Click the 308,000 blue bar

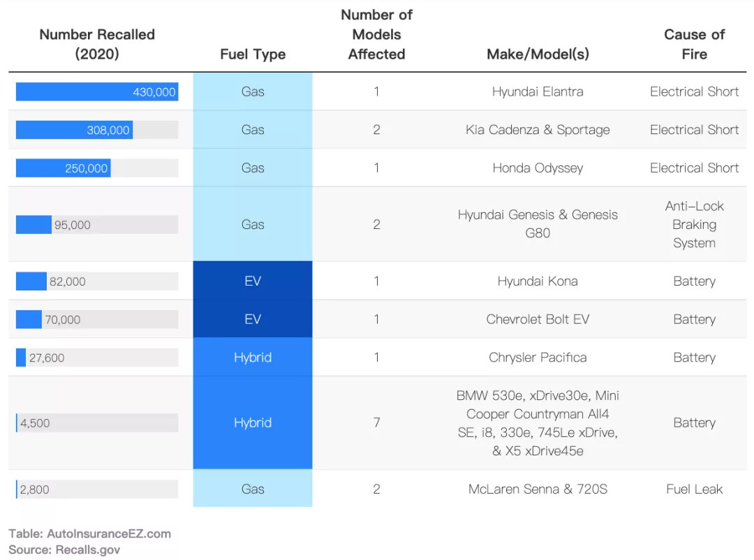tap(74, 130)
